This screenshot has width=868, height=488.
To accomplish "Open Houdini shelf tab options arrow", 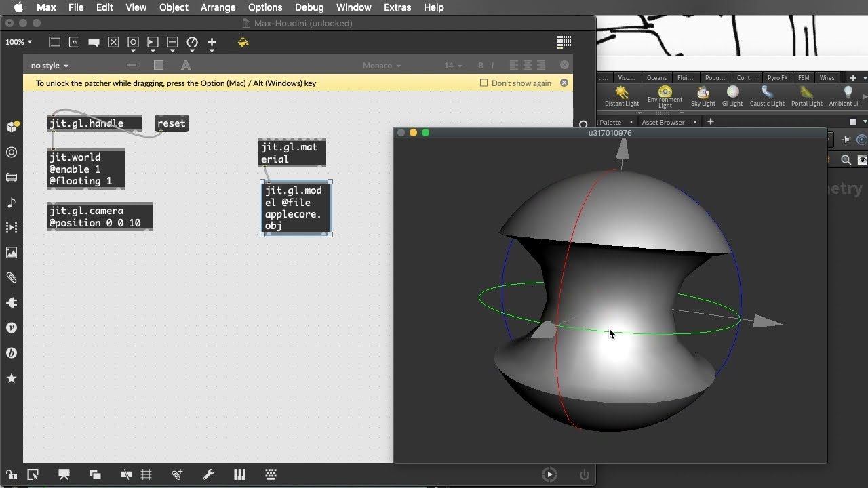I will pos(865,78).
